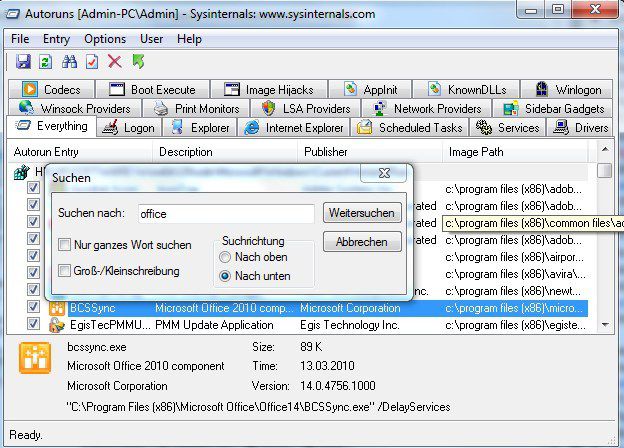Click scrollbar up arrow in list
The width and height of the screenshot is (624, 448).
pyautogui.click(x=605, y=150)
